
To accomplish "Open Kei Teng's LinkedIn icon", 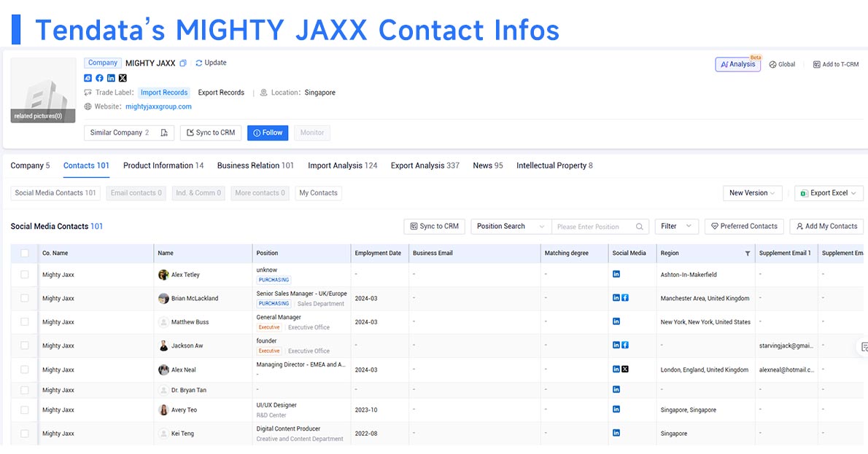I will coord(616,433).
